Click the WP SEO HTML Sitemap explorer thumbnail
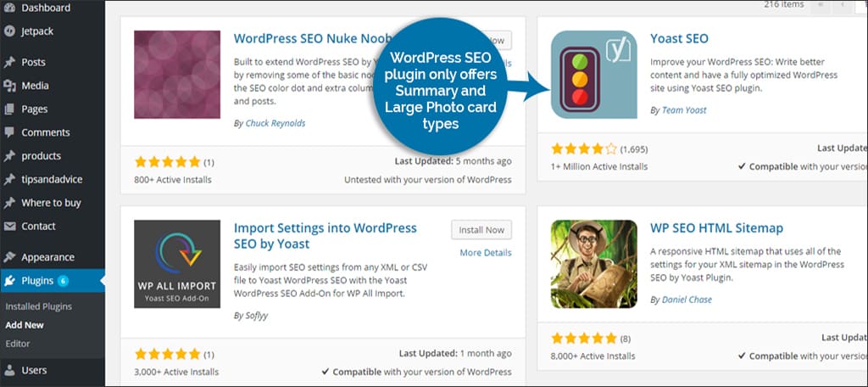This screenshot has height=387, width=868. coord(594,264)
